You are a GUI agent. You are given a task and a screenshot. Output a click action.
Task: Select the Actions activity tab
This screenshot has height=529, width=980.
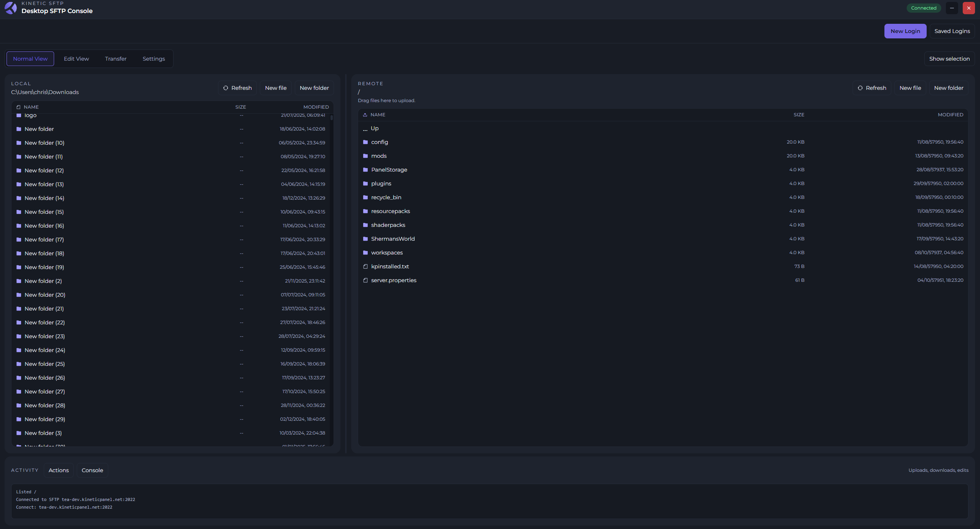point(59,470)
